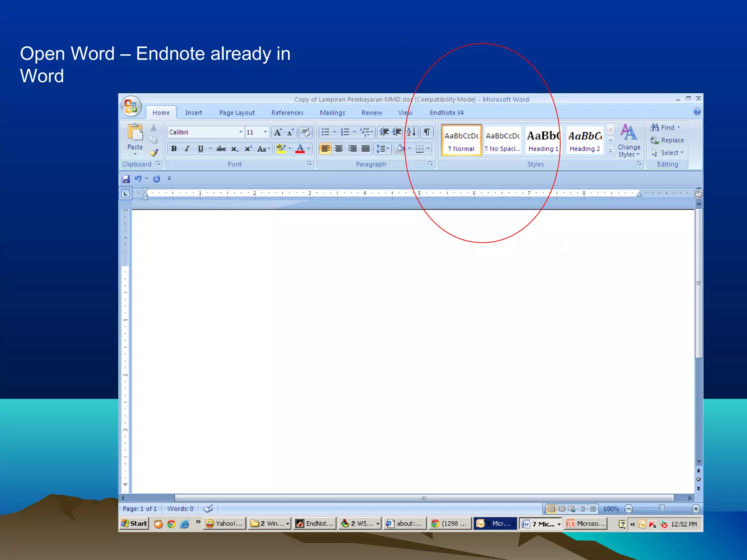This screenshot has height=560, width=747.
Task: Open the Calibri font name dropdown
Action: click(x=241, y=132)
